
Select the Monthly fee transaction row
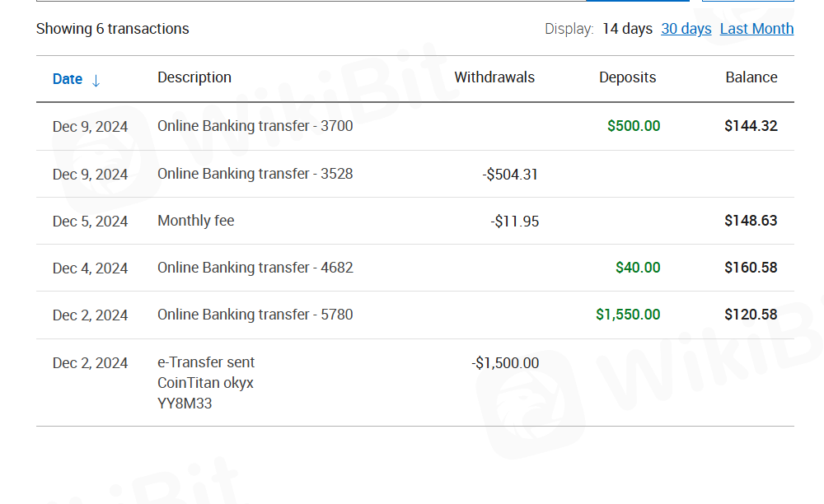(x=196, y=221)
